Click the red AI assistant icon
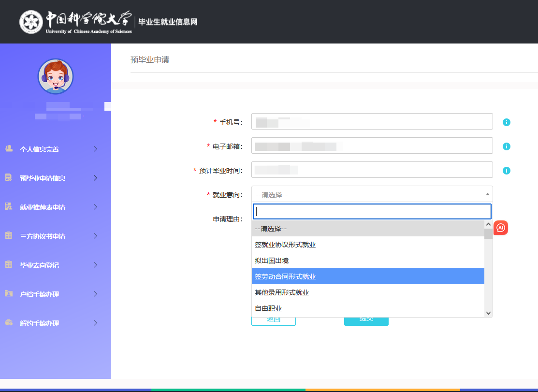Image resolution: width=538 pixels, height=392 pixels. coord(501,228)
